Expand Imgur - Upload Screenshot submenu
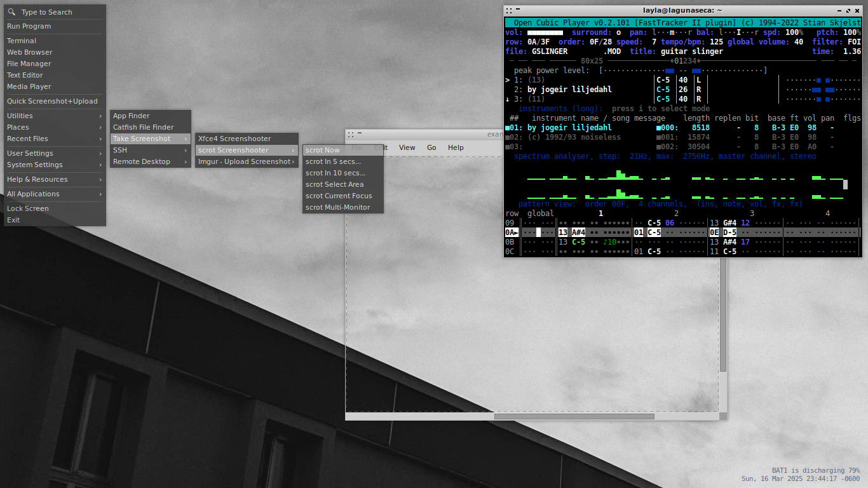 tap(247, 161)
